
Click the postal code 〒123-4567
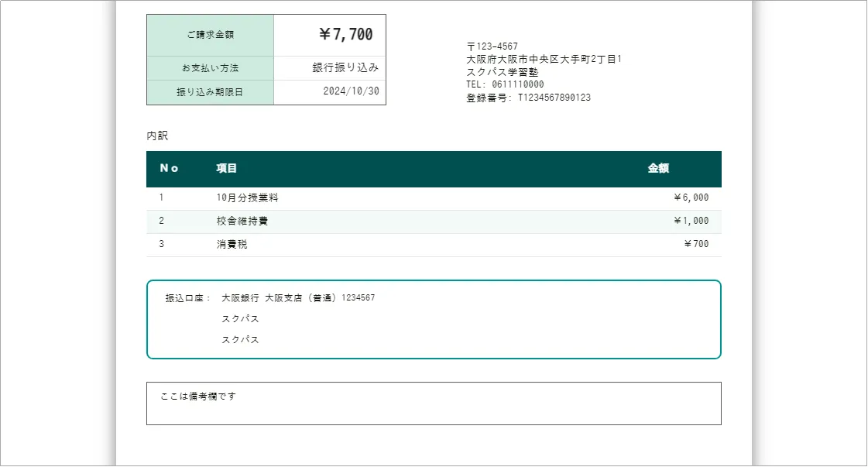[x=492, y=46]
